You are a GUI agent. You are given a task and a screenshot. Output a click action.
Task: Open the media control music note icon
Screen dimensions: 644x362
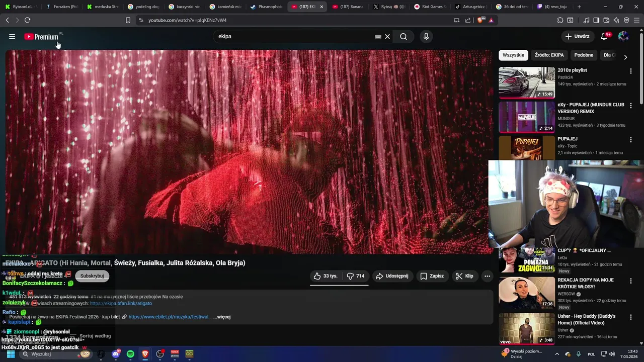point(586,20)
